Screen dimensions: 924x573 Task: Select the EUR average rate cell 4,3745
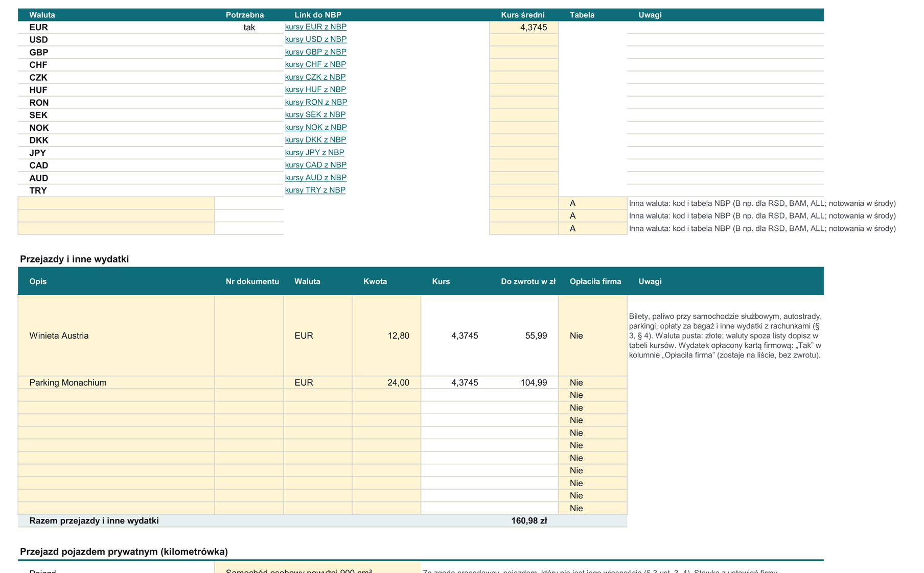tap(524, 27)
